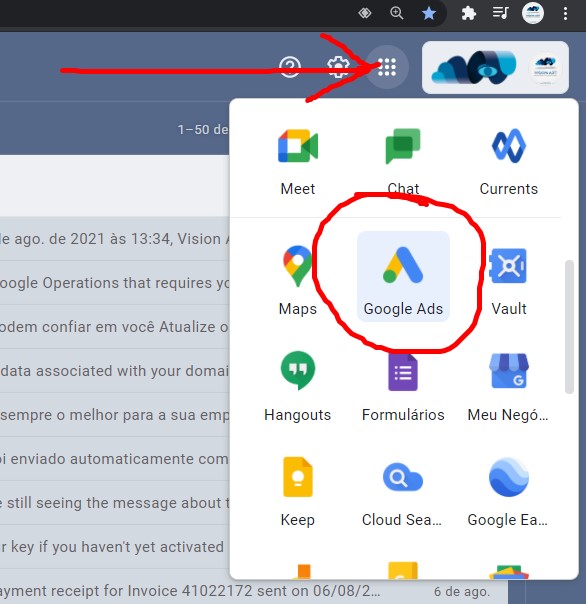This screenshot has width=586, height=604.
Task: Open email mentioning Google Operations
Action: (x=115, y=283)
